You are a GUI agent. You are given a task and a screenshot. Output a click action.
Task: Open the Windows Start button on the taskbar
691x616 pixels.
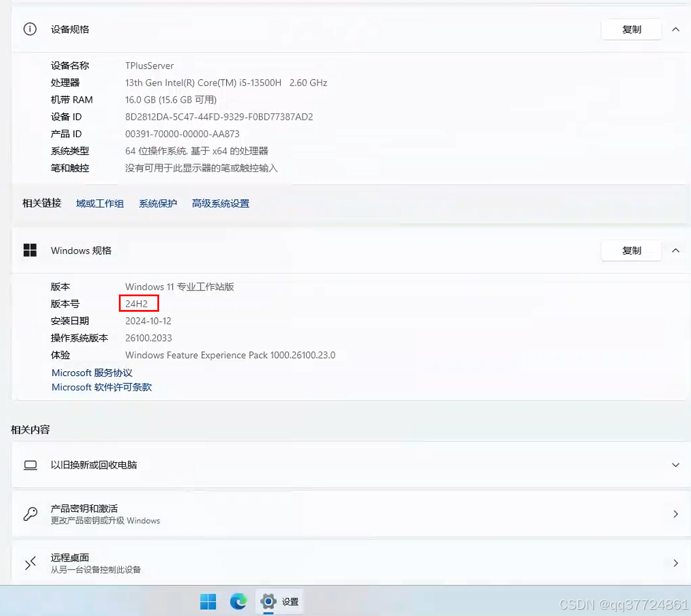208,602
